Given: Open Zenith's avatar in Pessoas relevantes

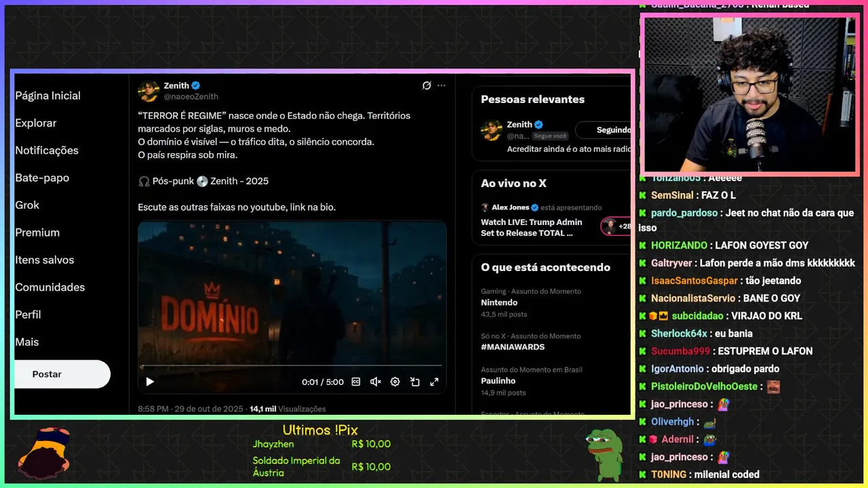Looking at the screenshot, I should point(492,130).
